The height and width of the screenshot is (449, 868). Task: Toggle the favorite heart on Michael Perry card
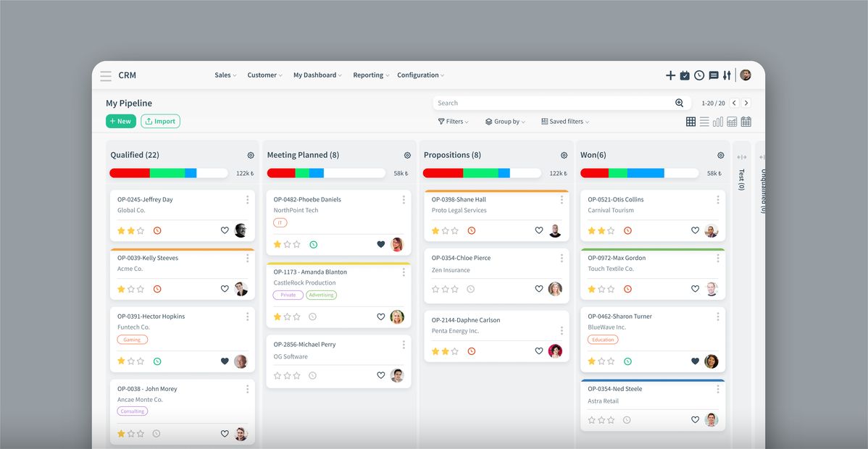pyautogui.click(x=381, y=375)
